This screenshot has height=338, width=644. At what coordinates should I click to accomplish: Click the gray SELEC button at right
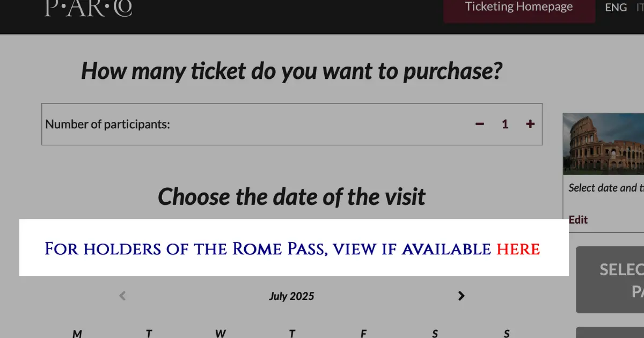pyautogui.click(x=610, y=280)
